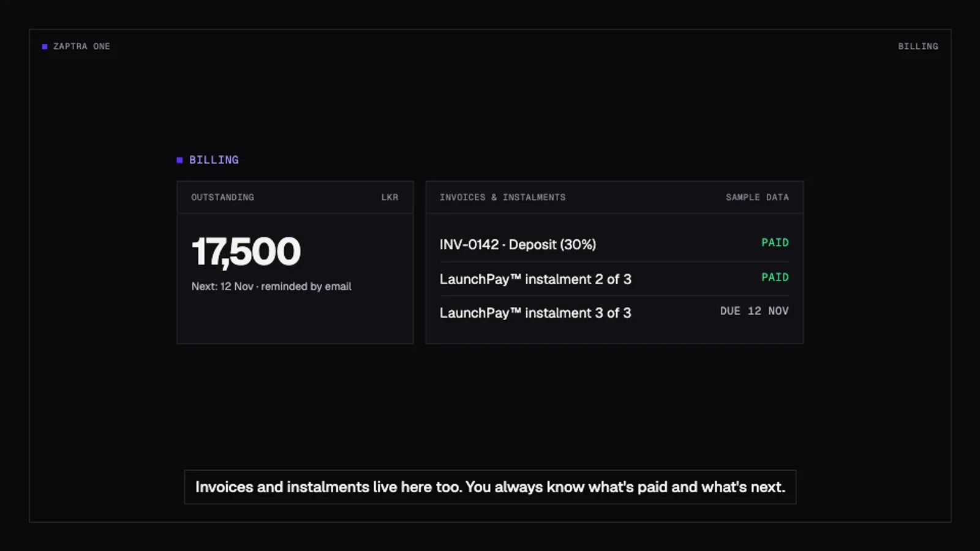Click the BILLING label in top-right corner

pos(918,47)
